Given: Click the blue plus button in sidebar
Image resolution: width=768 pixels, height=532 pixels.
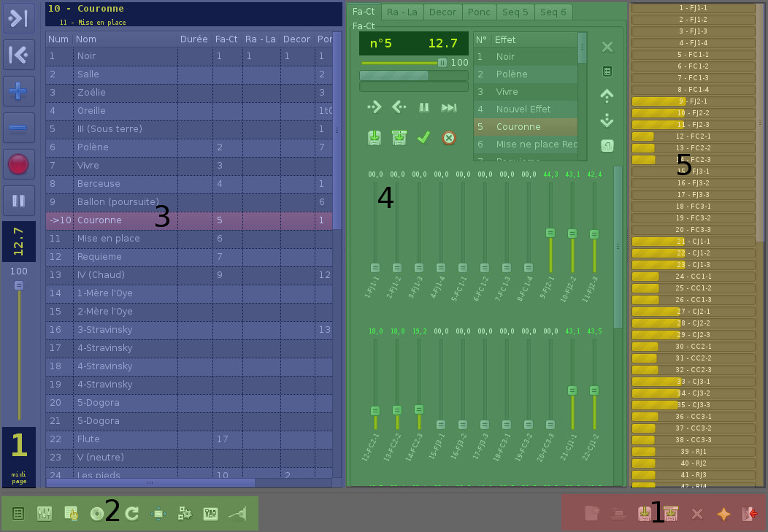Looking at the screenshot, I should coord(18,91).
